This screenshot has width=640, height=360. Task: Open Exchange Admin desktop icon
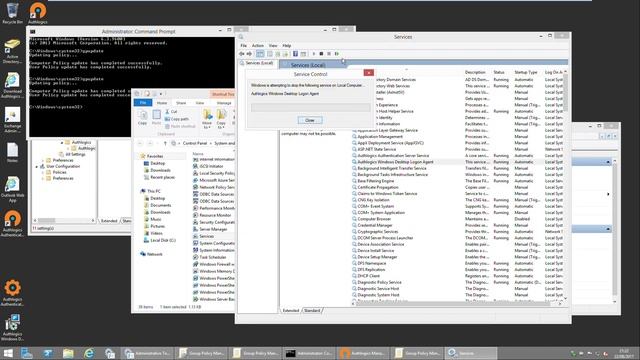pyautogui.click(x=12, y=120)
